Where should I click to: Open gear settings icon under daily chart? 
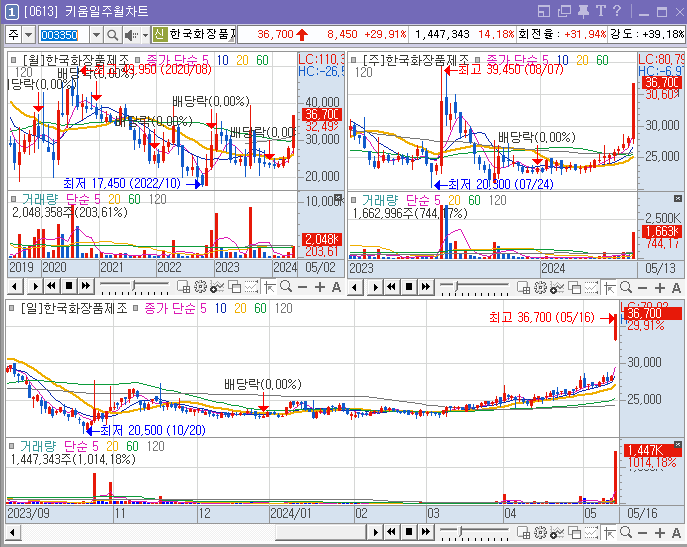pos(540,533)
